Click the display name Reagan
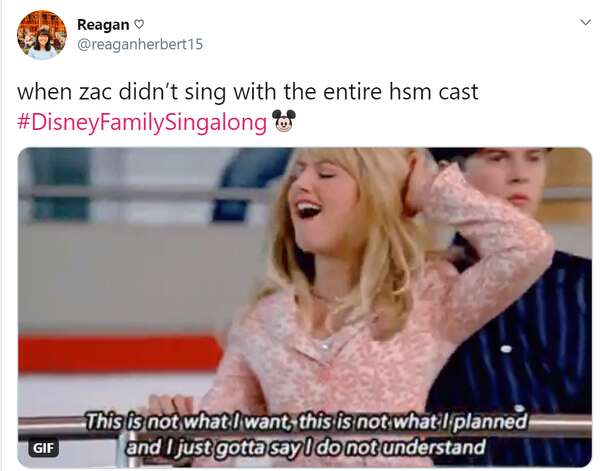 pyautogui.click(x=103, y=25)
